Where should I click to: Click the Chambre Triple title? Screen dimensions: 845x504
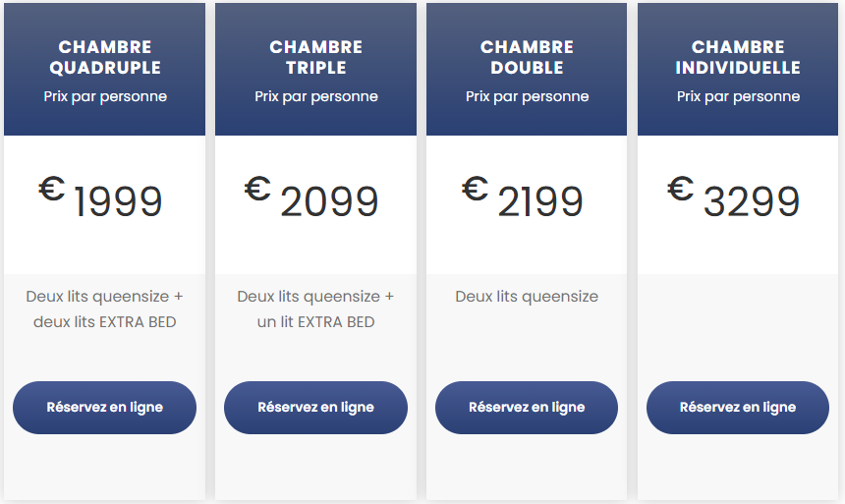click(x=315, y=57)
